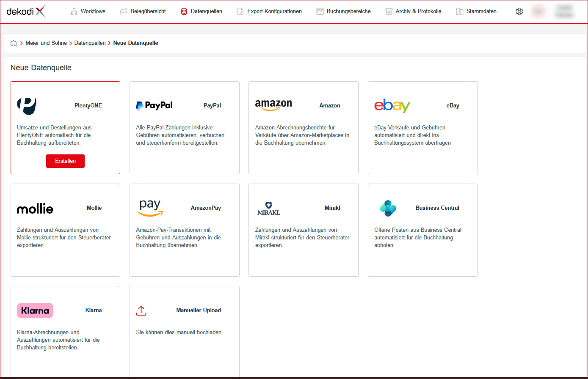Click the PlentyONE description text
Viewport: 588px width, 379px height.
(x=54, y=135)
